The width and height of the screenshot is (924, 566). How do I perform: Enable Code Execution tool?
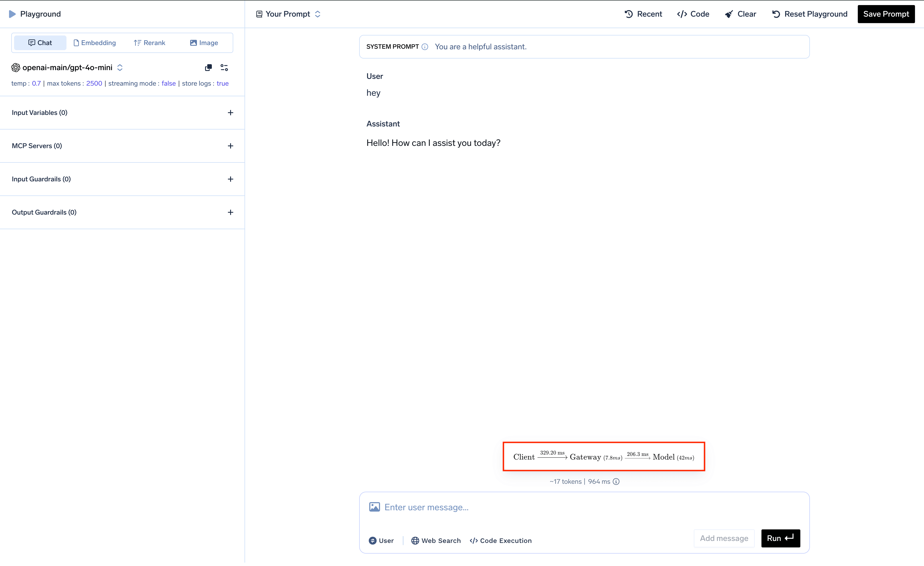[x=501, y=540]
